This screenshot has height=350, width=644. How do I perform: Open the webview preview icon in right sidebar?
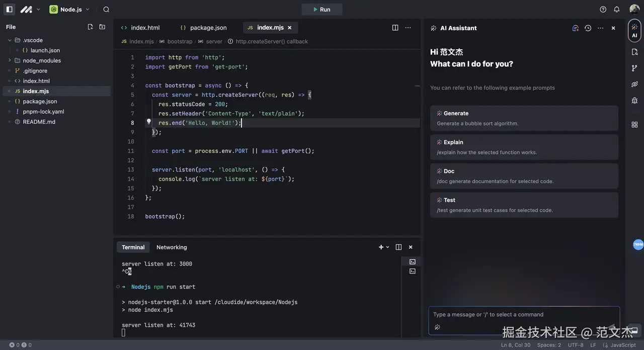[634, 84]
